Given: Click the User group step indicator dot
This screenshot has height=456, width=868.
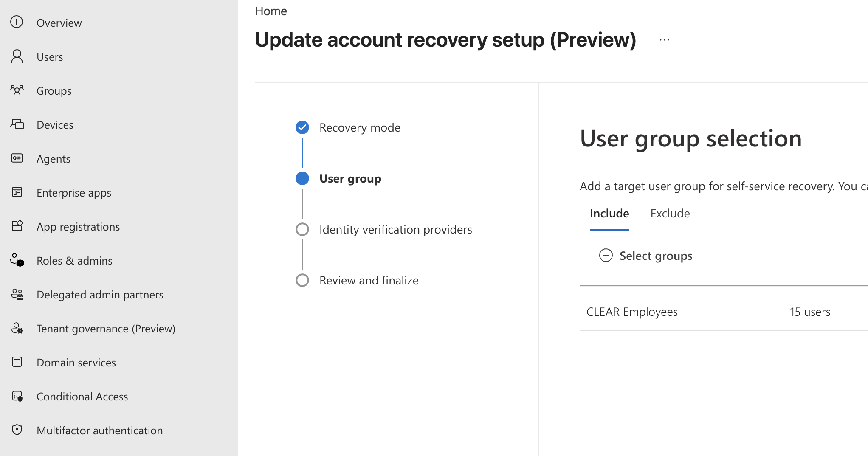Looking at the screenshot, I should pyautogui.click(x=302, y=178).
